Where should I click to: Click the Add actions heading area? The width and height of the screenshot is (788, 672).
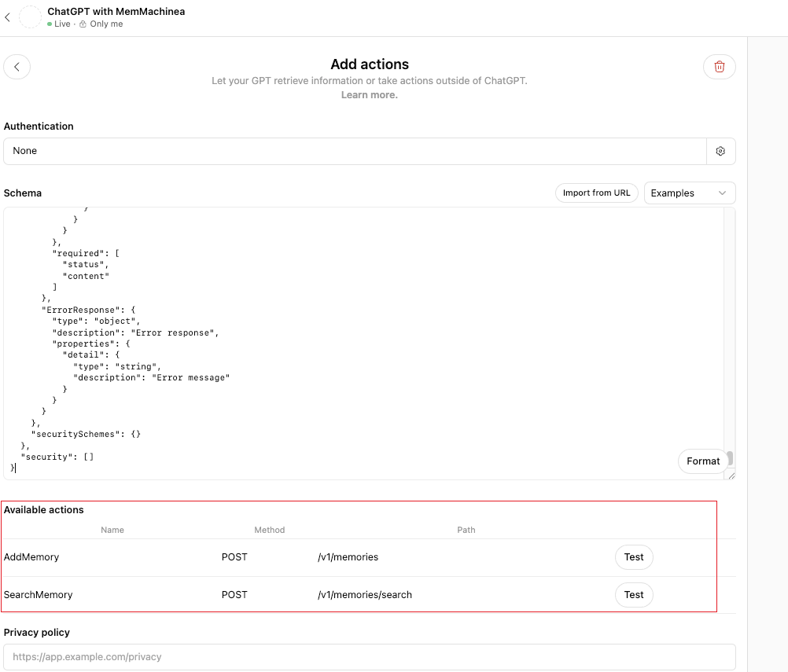point(369,64)
